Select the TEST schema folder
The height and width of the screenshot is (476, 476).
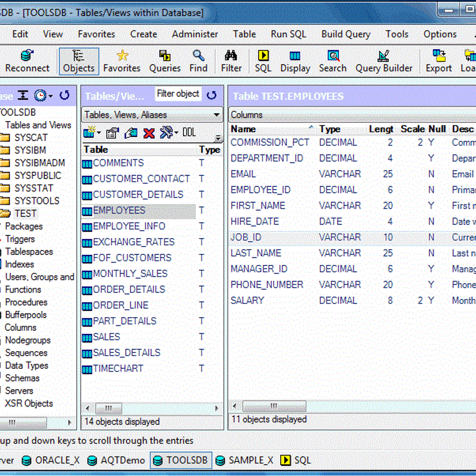click(25, 213)
